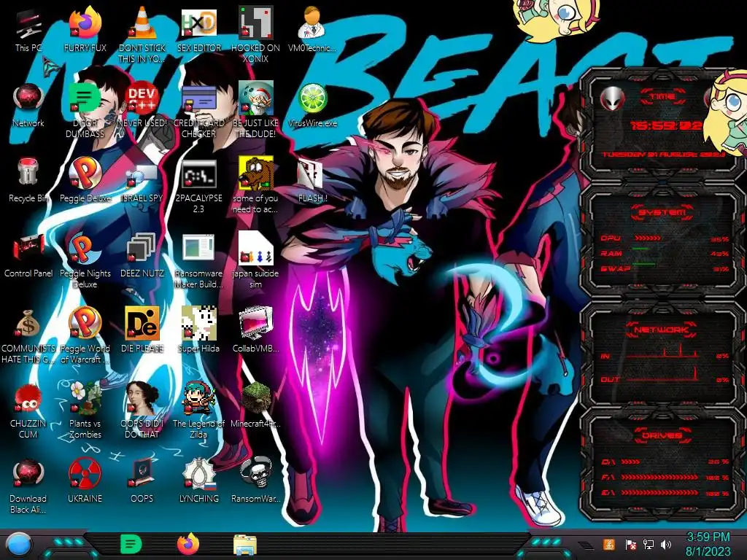Click the E:\ drive usage bar
Viewport: 747px width, 560px height.
coord(665,493)
